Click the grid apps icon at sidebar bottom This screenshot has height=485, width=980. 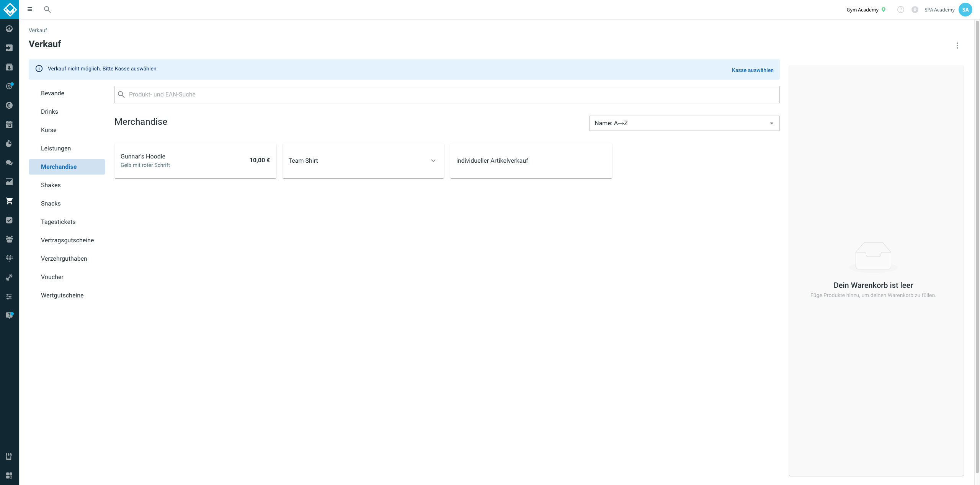click(x=9, y=475)
